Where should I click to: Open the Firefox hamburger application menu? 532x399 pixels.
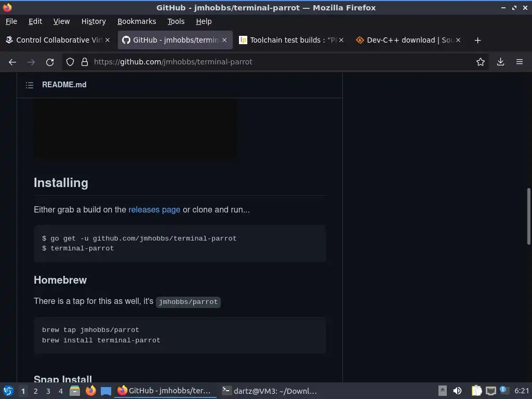pos(520,62)
